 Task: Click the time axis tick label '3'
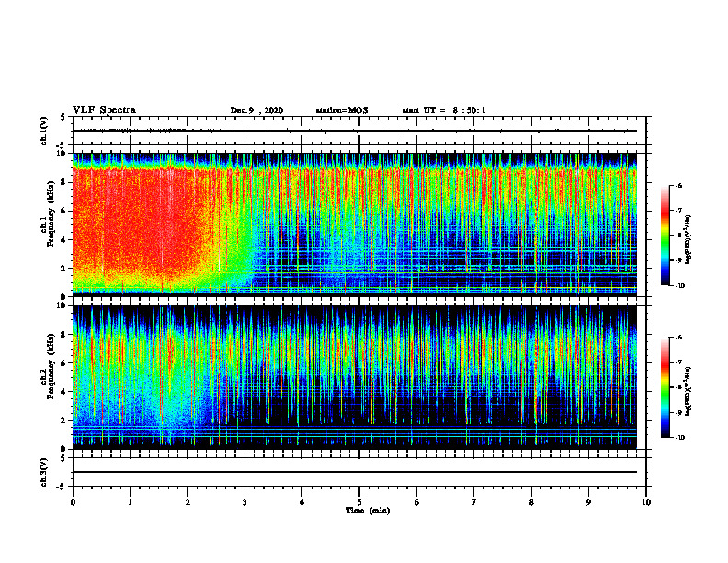[245, 502]
